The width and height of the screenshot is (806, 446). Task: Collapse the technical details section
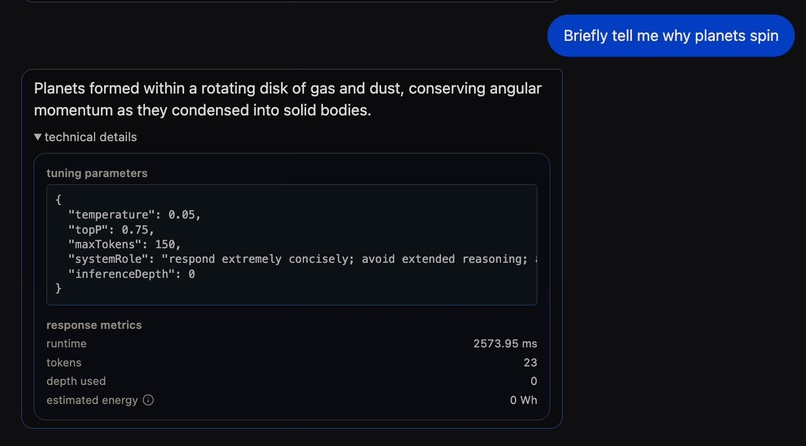click(x=90, y=137)
